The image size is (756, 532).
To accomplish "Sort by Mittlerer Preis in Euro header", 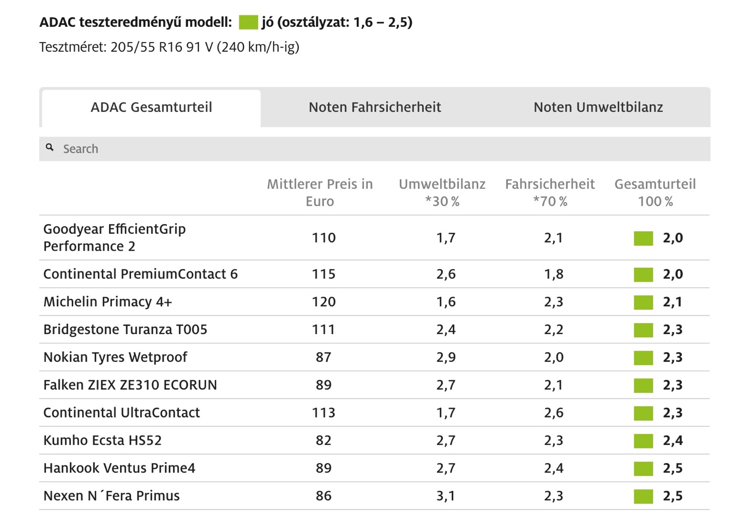I will (x=320, y=192).
